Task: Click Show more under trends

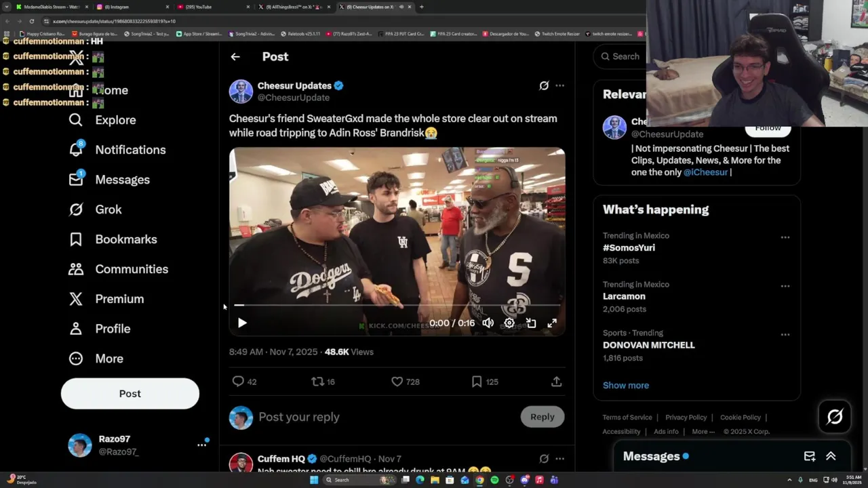Action: [x=626, y=385]
